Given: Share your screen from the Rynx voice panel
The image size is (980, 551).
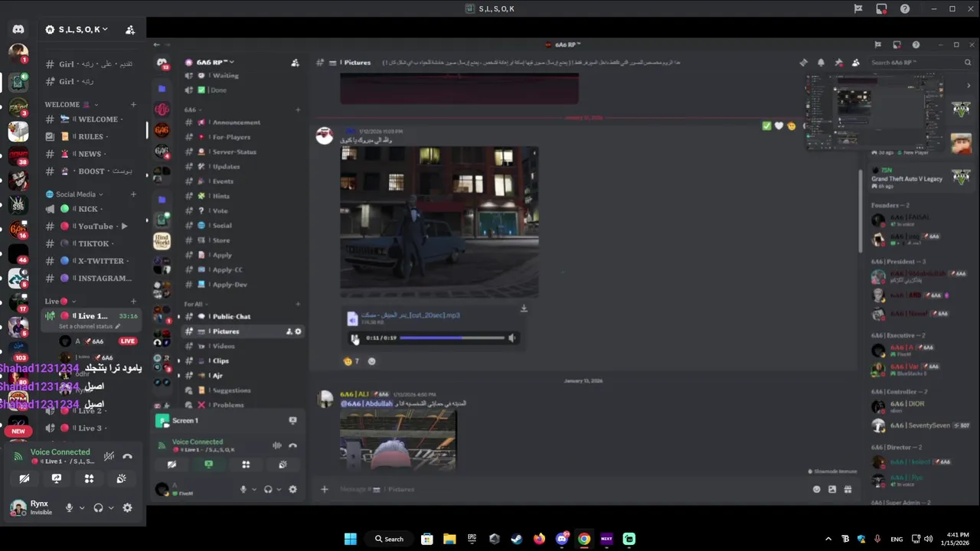Looking at the screenshot, I should pos(57,478).
